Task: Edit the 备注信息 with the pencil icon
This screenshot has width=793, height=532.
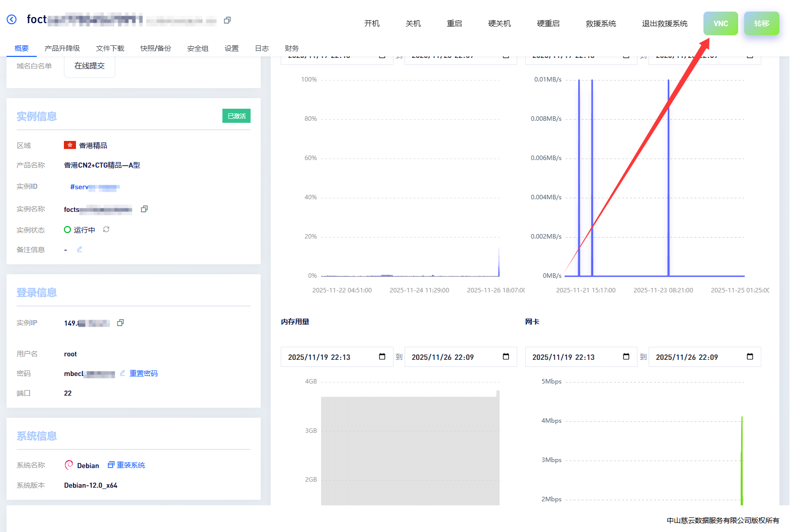Action: tap(80, 250)
